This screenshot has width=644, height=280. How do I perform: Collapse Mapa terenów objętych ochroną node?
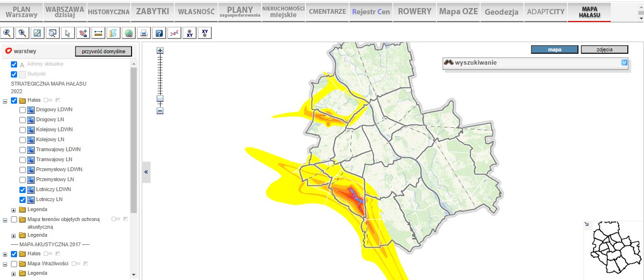[x=5, y=220]
